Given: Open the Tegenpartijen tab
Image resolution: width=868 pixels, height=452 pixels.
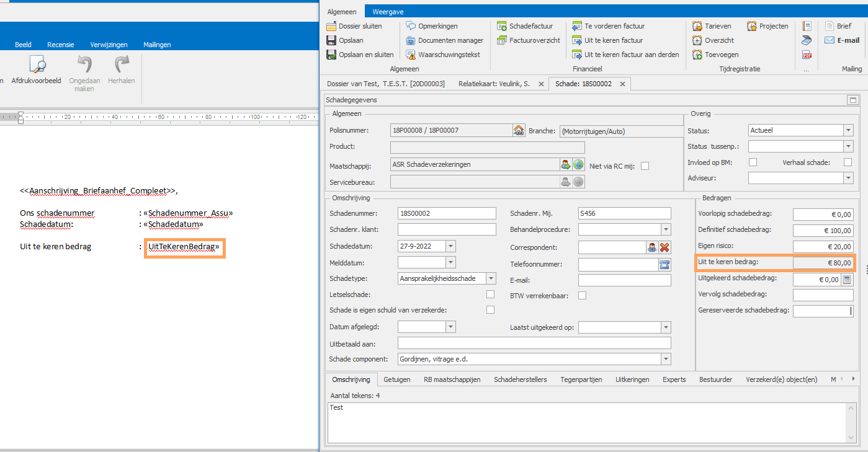Looking at the screenshot, I should point(581,379).
